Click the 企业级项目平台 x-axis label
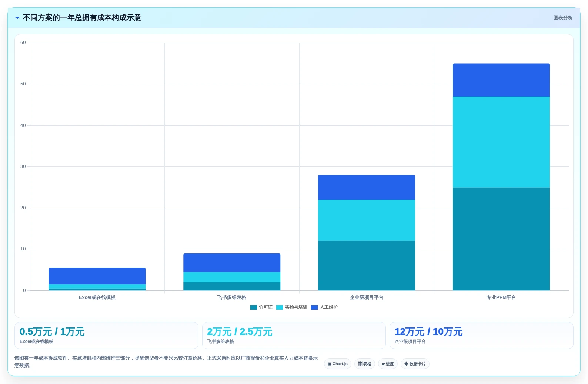Viewport: 588px width, 384px height. [x=367, y=297]
